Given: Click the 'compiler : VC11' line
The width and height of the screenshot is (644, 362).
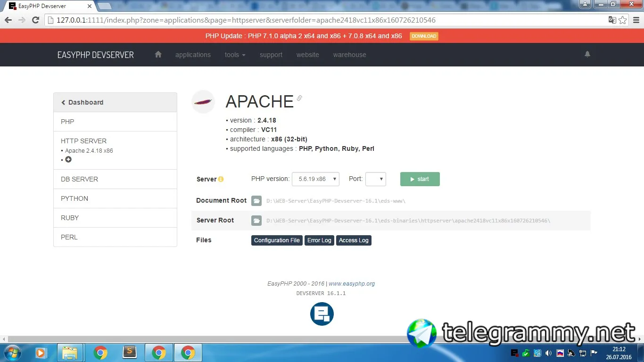Looking at the screenshot, I should pos(250,130).
